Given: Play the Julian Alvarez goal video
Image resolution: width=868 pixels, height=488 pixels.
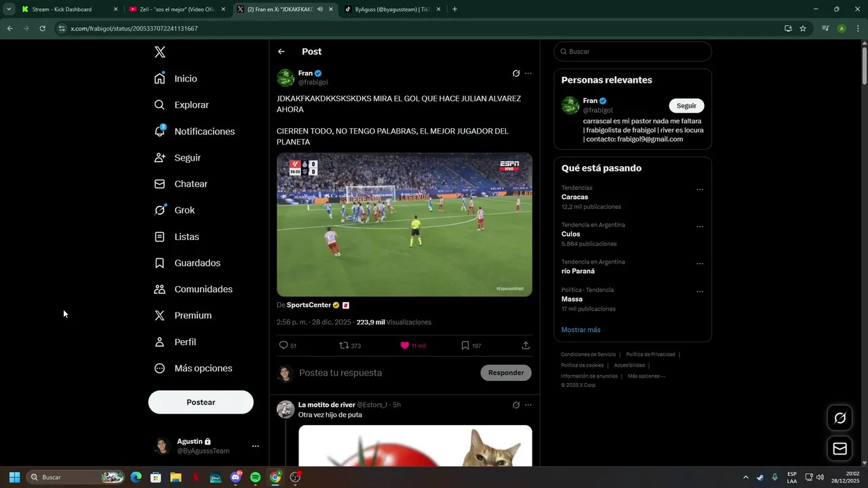Looking at the screenshot, I should pos(404,224).
